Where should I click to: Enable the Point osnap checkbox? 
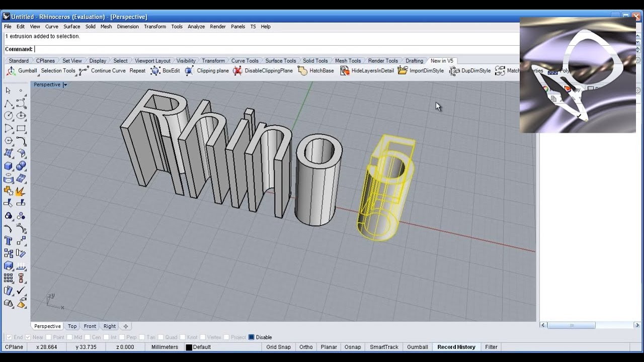click(x=48, y=337)
